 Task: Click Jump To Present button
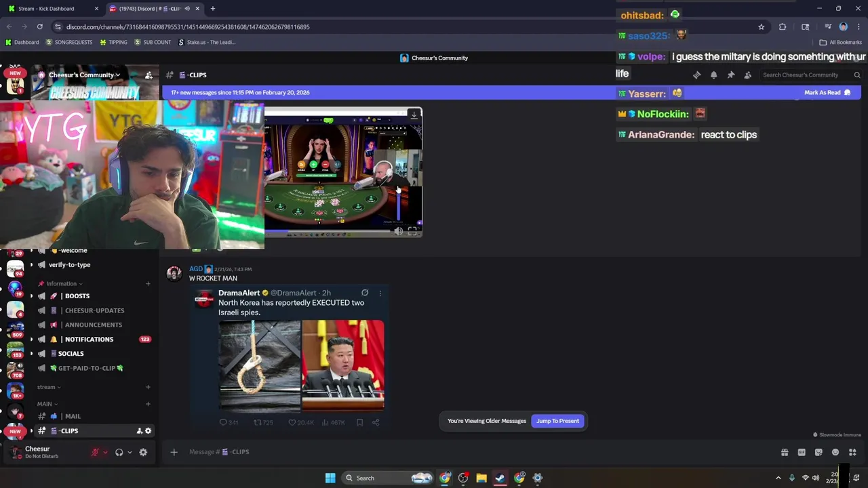(557, 421)
